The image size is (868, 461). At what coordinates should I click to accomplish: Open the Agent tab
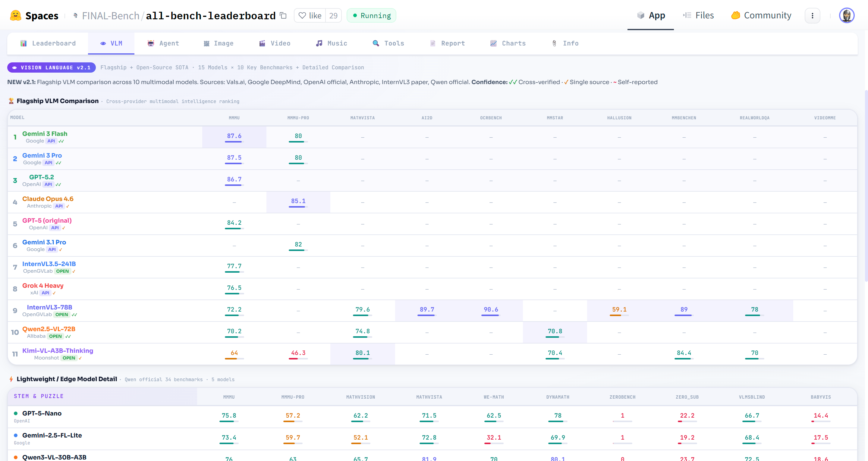[163, 43]
